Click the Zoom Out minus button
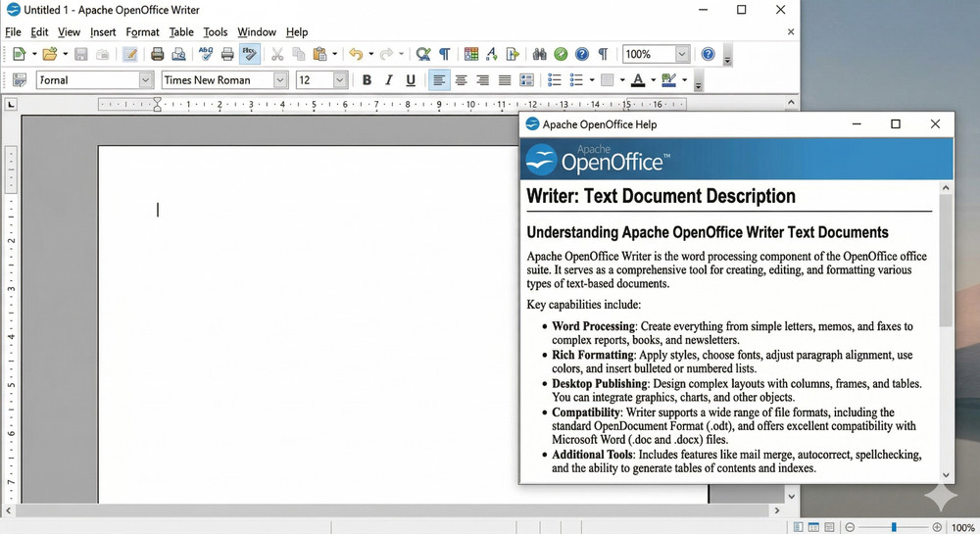Image resolution: width=980 pixels, height=534 pixels. pyautogui.click(x=850, y=527)
